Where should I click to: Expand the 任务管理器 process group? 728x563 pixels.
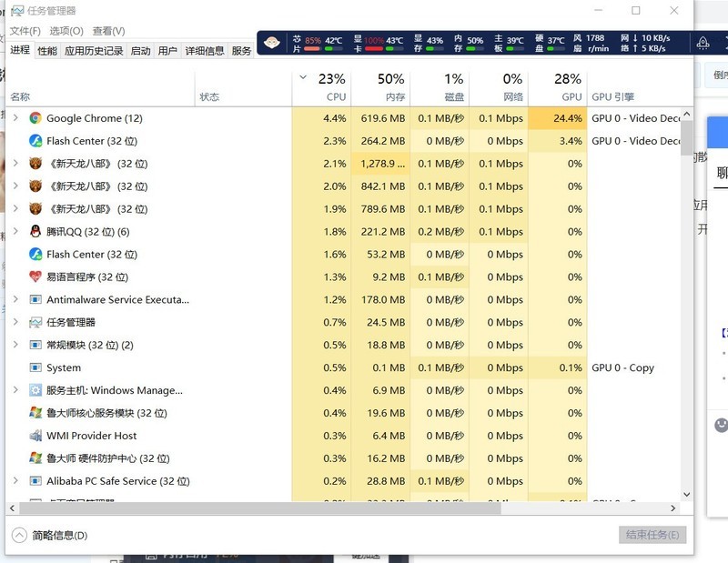point(15,322)
